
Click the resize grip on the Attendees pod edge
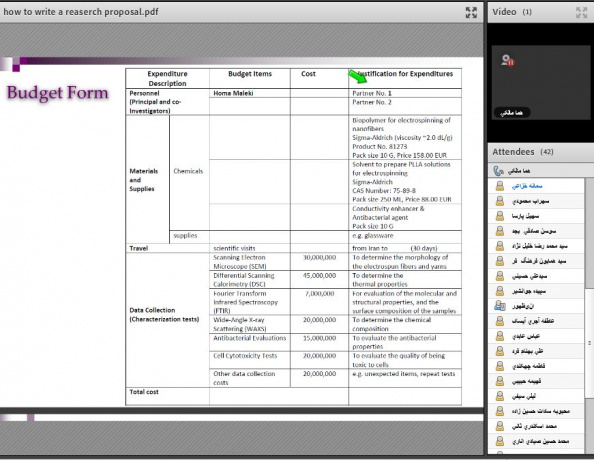(589, 343)
